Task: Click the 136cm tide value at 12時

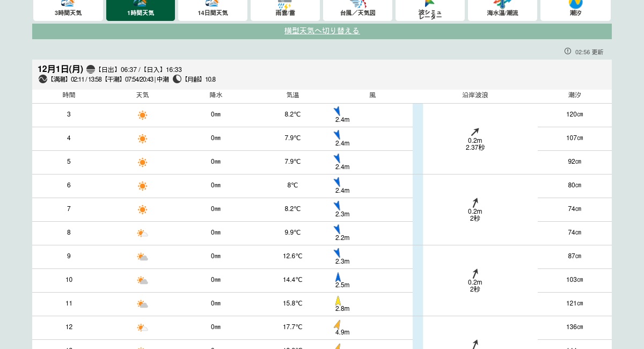Action: (574, 326)
